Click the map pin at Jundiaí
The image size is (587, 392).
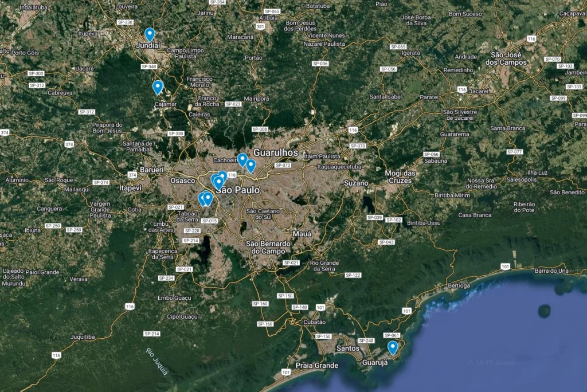click(150, 34)
